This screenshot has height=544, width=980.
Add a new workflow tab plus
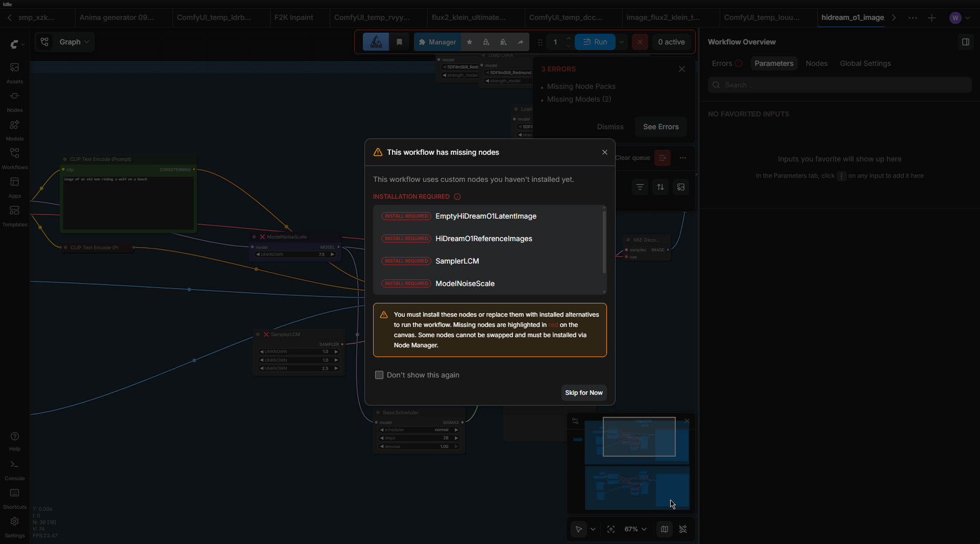pyautogui.click(x=932, y=18)
